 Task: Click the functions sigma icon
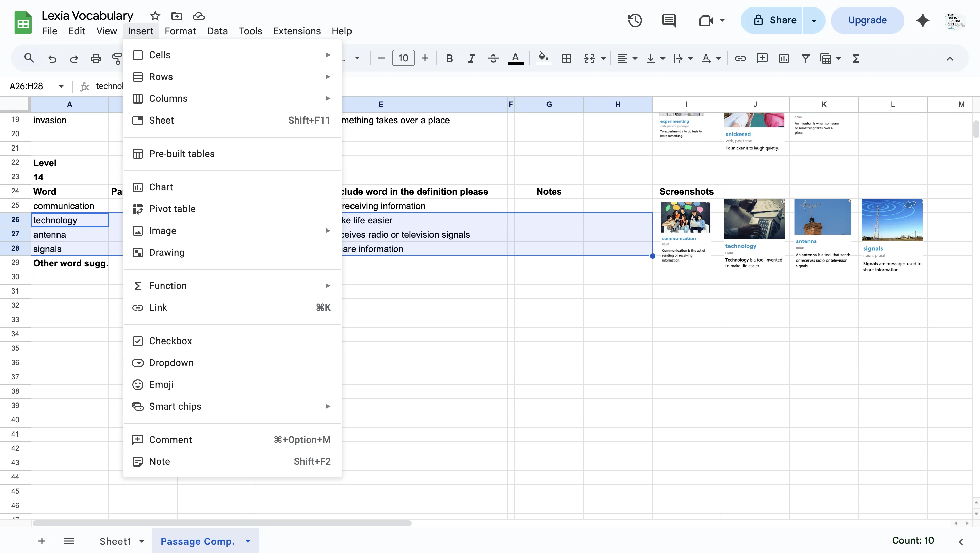pyautogui.click(x=855, y=58)
